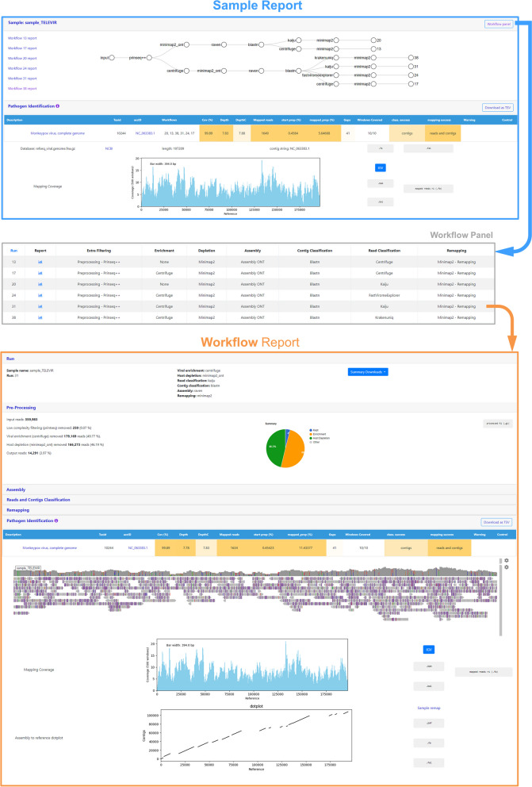Viewport: 532px width, 787px height.
Task: Expand the Assembly section
Action: pos(16,489)
